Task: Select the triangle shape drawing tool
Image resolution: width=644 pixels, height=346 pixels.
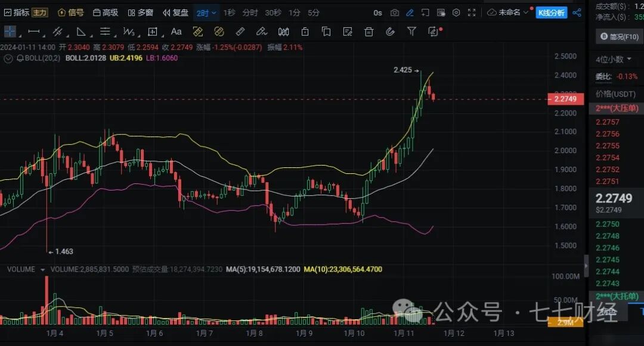Action: (81, 32)
